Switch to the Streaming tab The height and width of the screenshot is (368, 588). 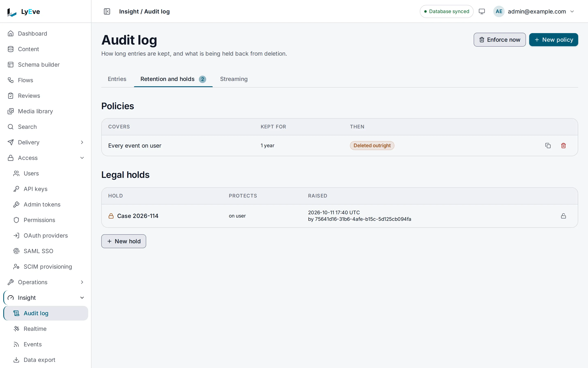(x=234, y=79)
